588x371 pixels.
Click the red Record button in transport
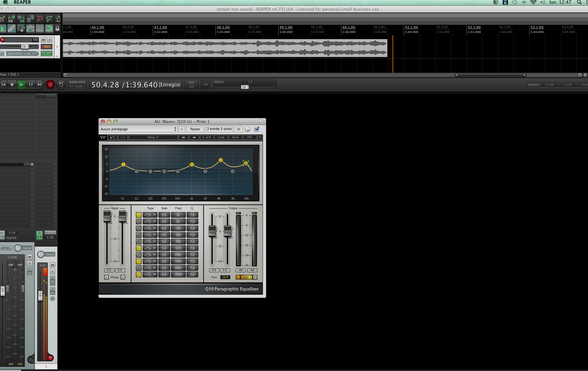tap(50, 85)
